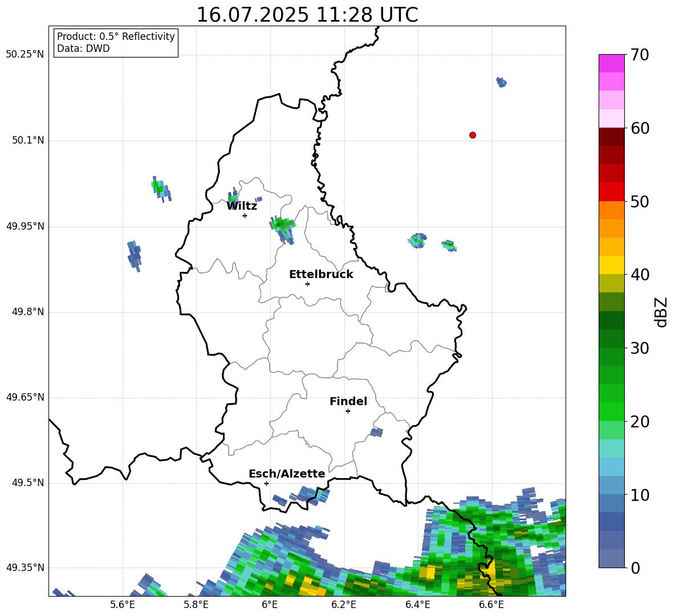Click the 5.8°E longitude tick label
This screenshot has width=675, height=616.
click(196, 605)
